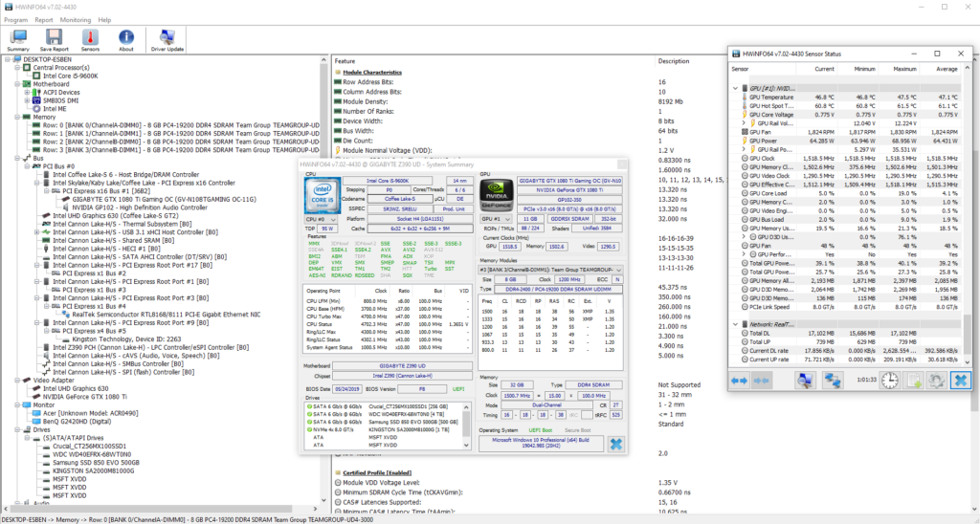980x524 pixels.
Task: Close Sensor Status with blue X button
Action: (961, 380)
